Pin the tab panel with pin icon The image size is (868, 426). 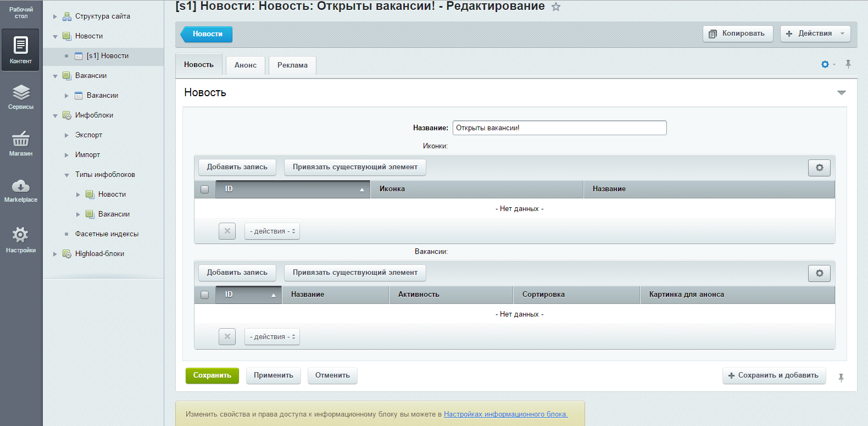pos(848,64)
